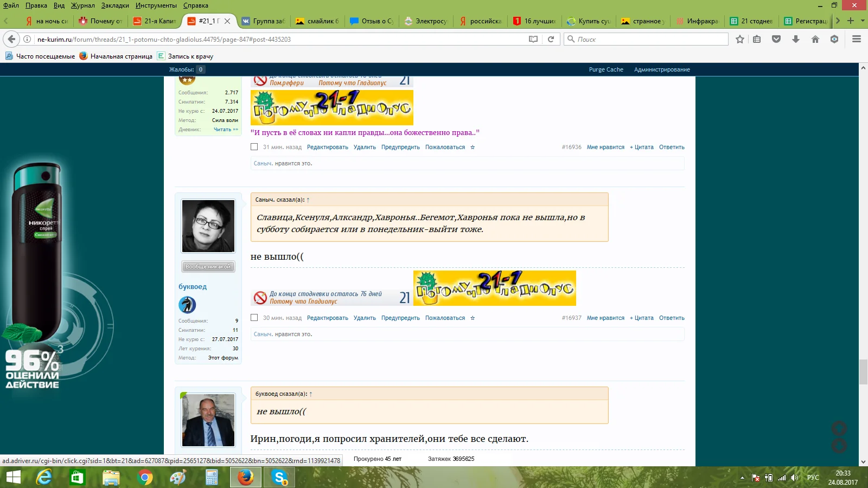
Task: Open the Читать diary link
Action: coord(226,130)
